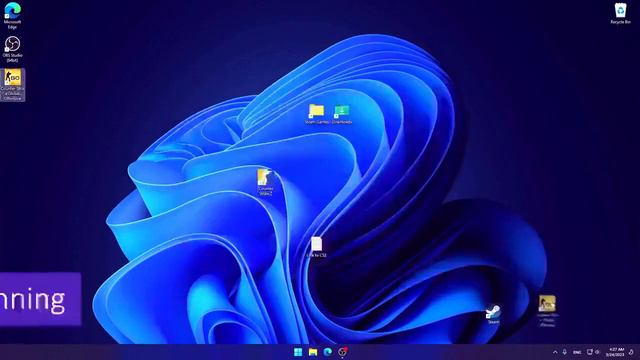640x360 pixels.
Task: Open the Windows Start menu
Action: tap(298, 352)
